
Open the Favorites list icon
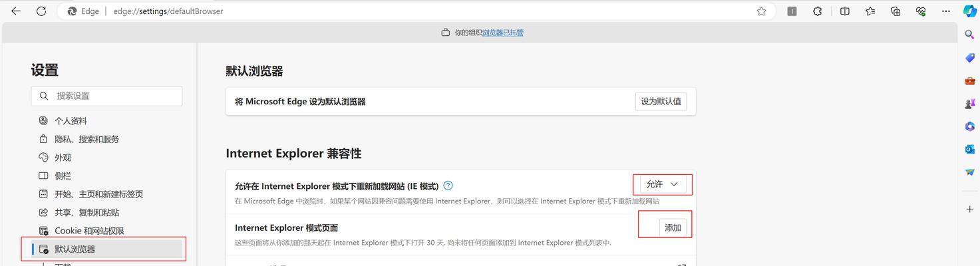[x=870, y=11]
